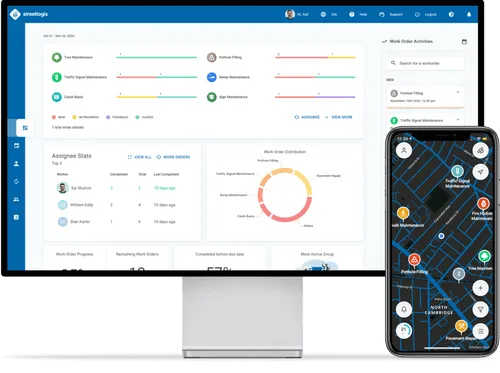The height and width of the screenshot is (373, 500).
Task: Toggle the dark/light contrast mode icon
Action: [x=451, y=14]
